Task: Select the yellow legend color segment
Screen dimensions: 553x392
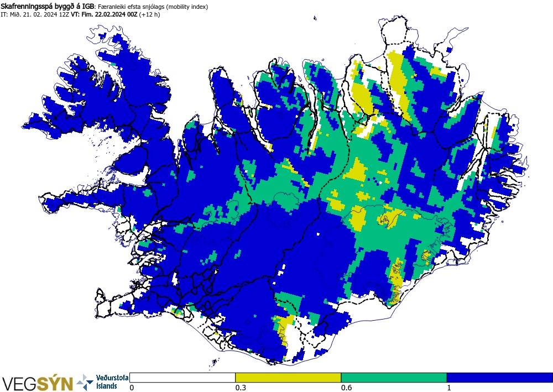Action: coord(288,378)
